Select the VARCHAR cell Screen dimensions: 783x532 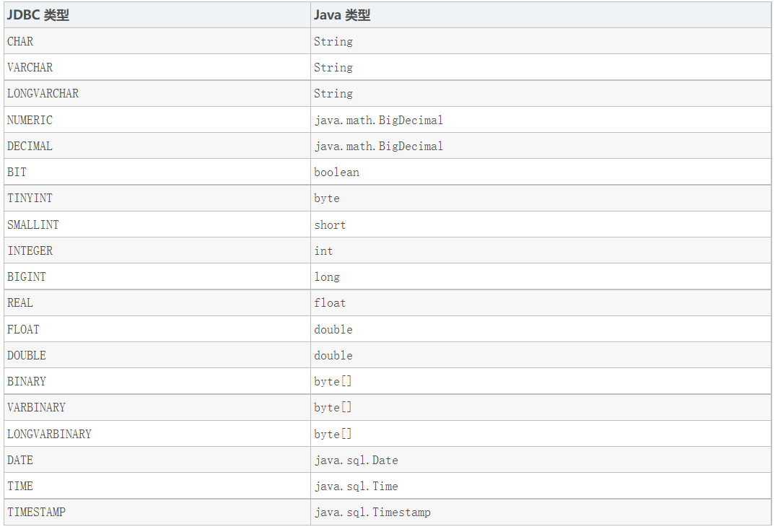point(157,67)
